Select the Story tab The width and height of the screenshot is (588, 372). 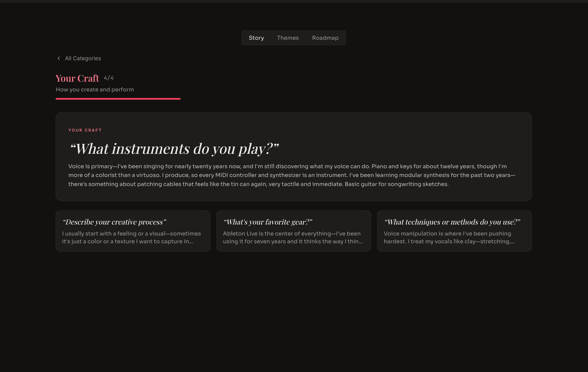coord(256,38)
